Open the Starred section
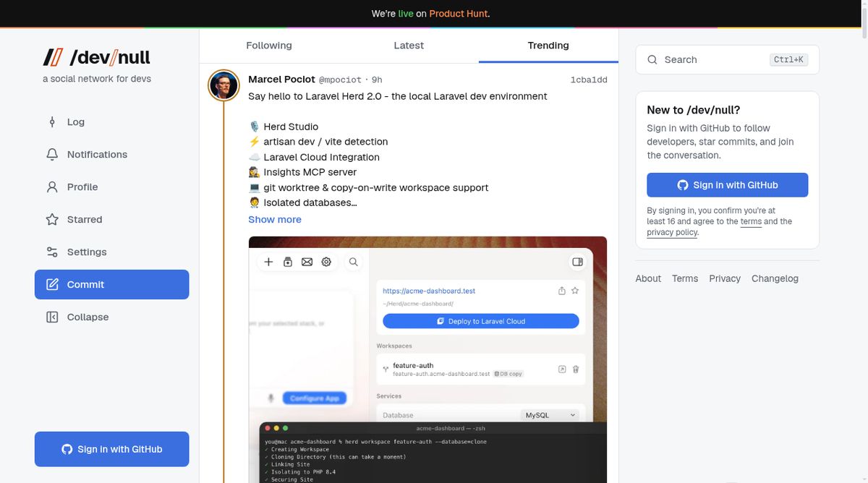Screen dimensions: 868x483 111,220
